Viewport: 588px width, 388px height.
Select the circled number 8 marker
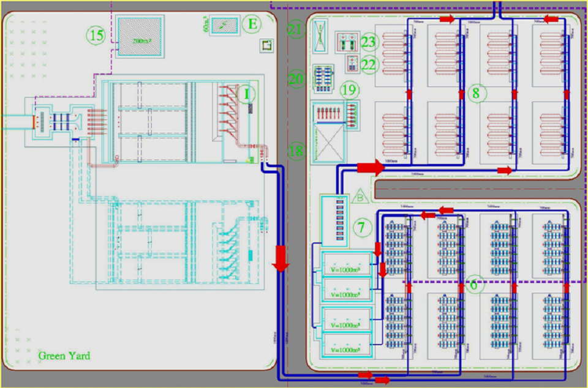click(x=476, y=93)
